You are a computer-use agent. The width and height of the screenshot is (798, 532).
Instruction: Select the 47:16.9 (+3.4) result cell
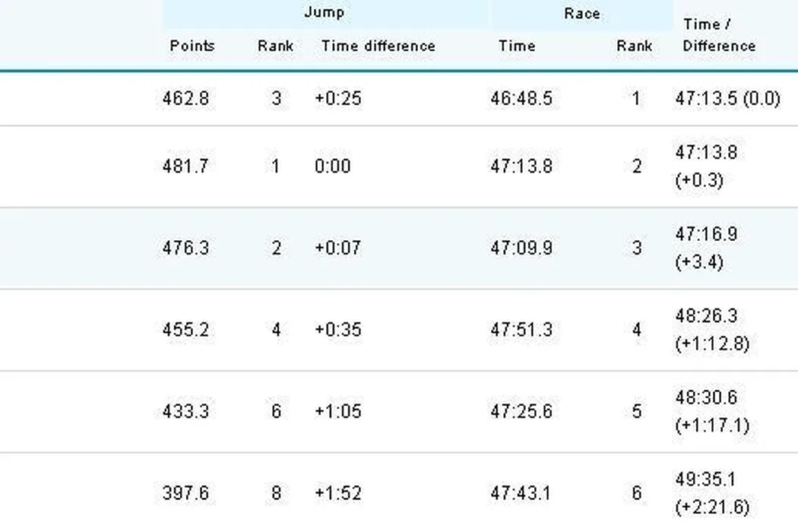706,248
